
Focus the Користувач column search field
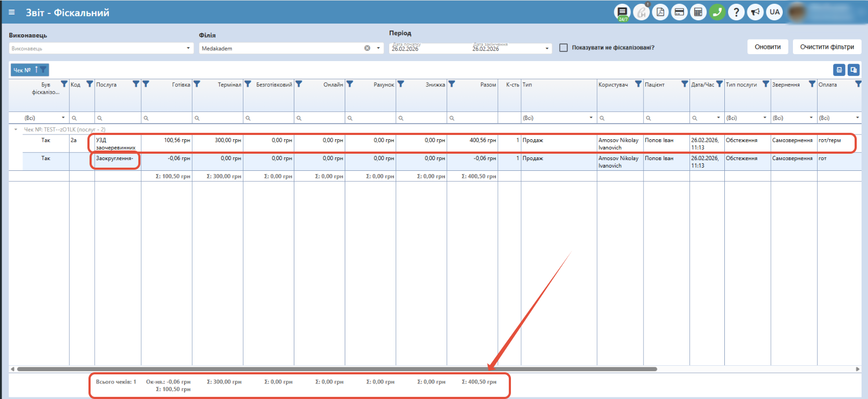[620, 118]
